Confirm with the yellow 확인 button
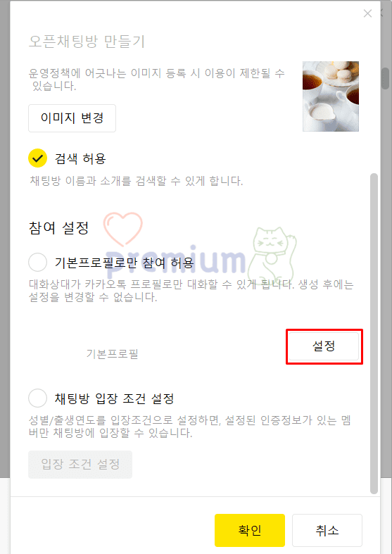The height and width of the screenshot is (554, 392). [x=250, y=530]
